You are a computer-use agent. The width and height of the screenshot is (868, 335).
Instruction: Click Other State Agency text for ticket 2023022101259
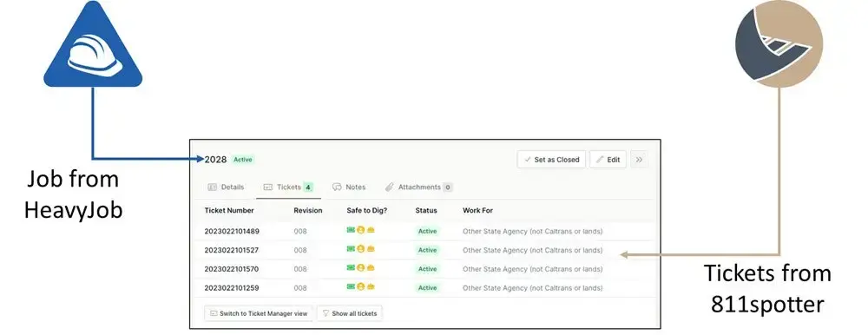pos(533,288)
